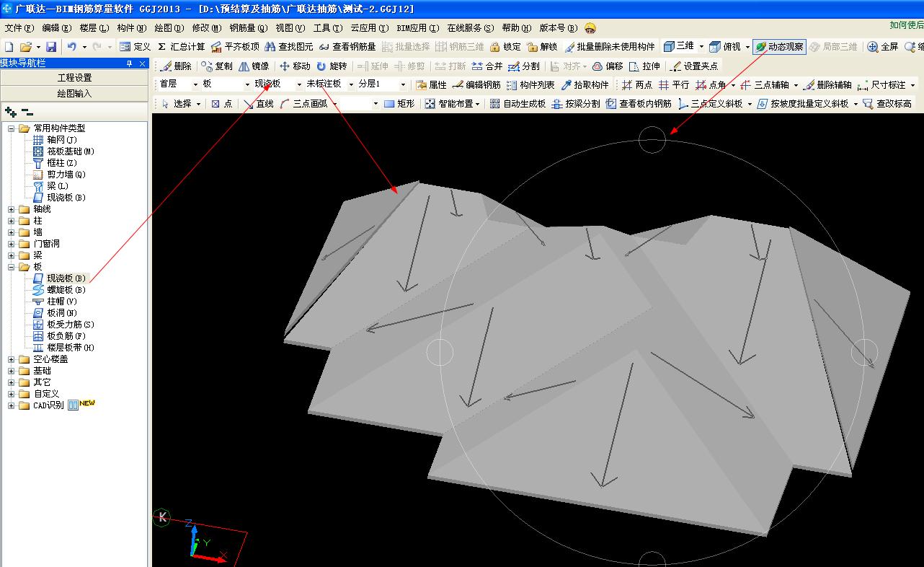Click 合并 merge tool
924x567 pixels.
click(487, 66)
